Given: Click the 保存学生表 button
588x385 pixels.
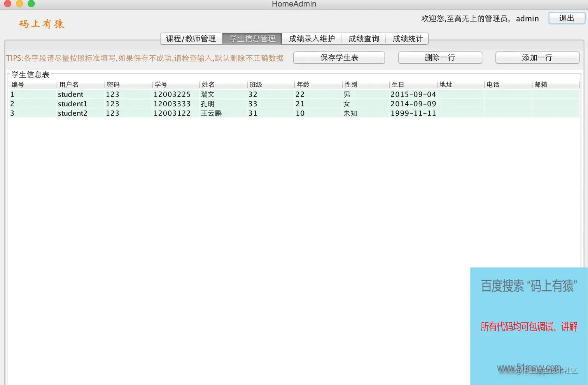Looking at the screenshot, I should click(339, 58).
